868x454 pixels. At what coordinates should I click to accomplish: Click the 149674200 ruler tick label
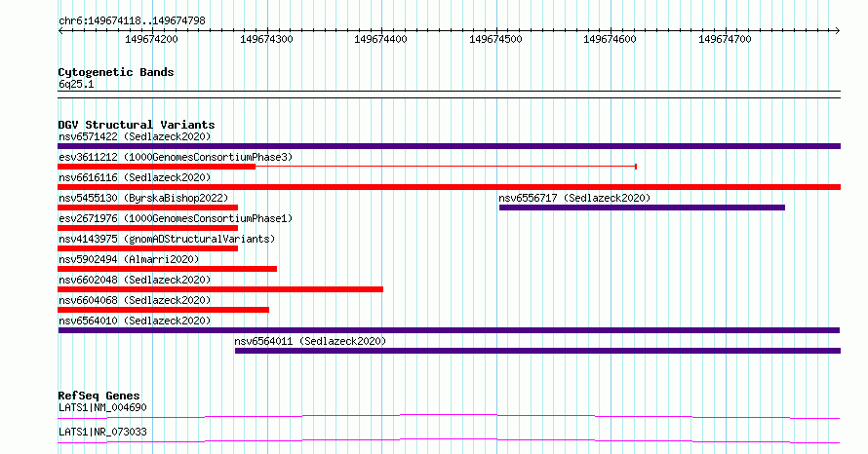click(151, 39)
